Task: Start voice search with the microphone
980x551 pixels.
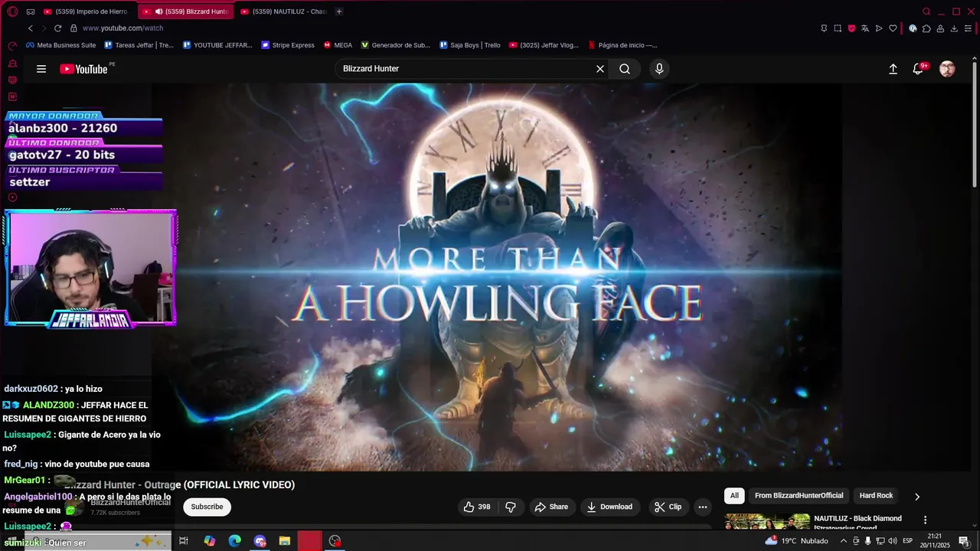Action: coord(659,69)
